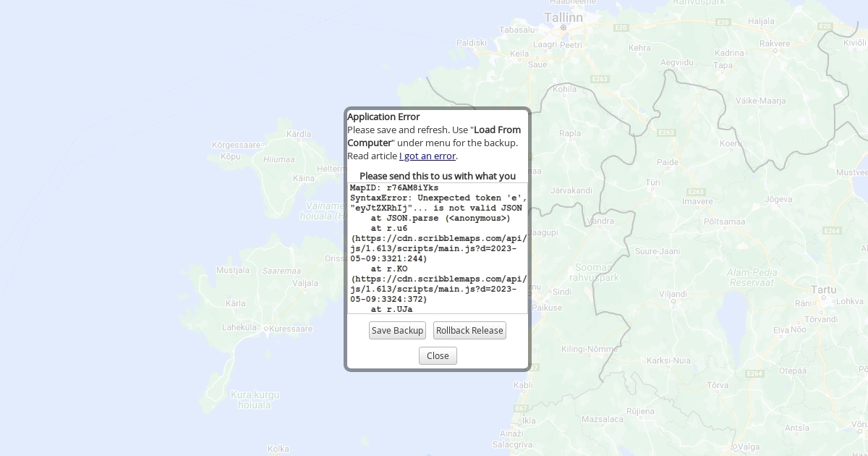Screen dimensions: 868x456
Task: Click the Kärdla town label on map
Action: coord(299,134)
